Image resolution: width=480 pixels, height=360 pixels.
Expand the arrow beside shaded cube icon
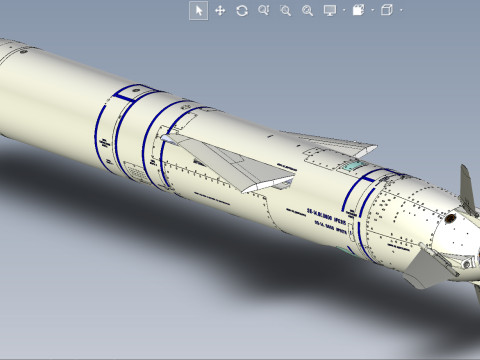click(373, 10)
